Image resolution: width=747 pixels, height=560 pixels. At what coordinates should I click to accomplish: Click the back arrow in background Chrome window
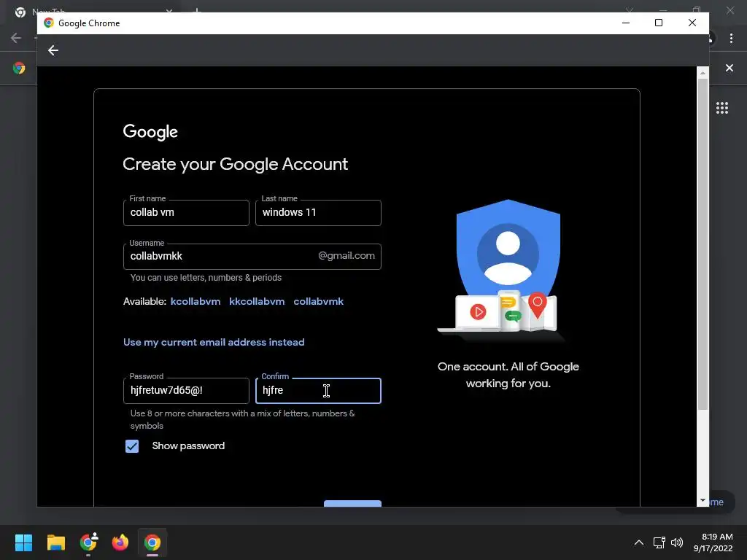pos(16,38)
